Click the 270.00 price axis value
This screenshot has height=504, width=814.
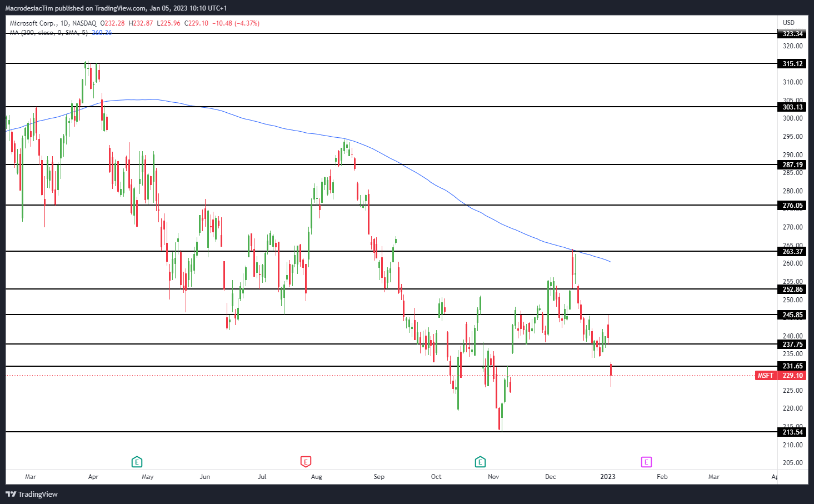coord(792,227)
